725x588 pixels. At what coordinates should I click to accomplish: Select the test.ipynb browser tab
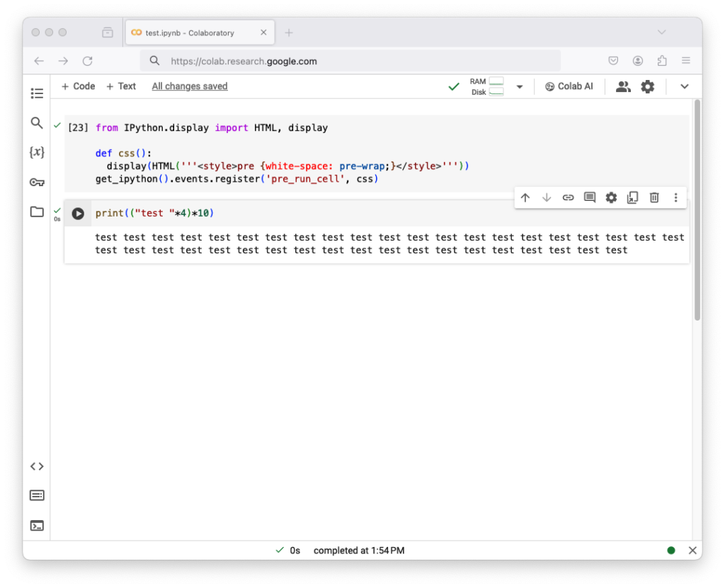[x=191, y=33]
